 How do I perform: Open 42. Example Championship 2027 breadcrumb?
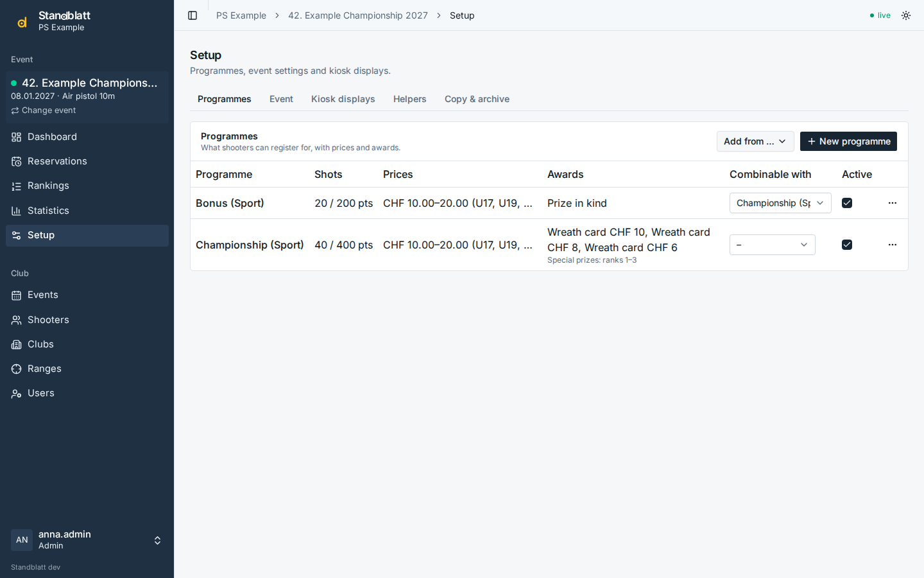coord(358,15)
